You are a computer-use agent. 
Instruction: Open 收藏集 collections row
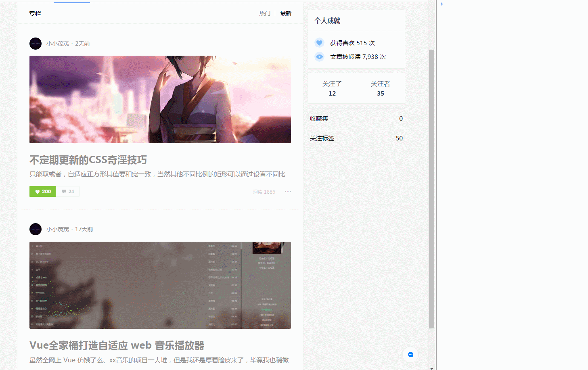pyautogui.click(x=356, y=118)
